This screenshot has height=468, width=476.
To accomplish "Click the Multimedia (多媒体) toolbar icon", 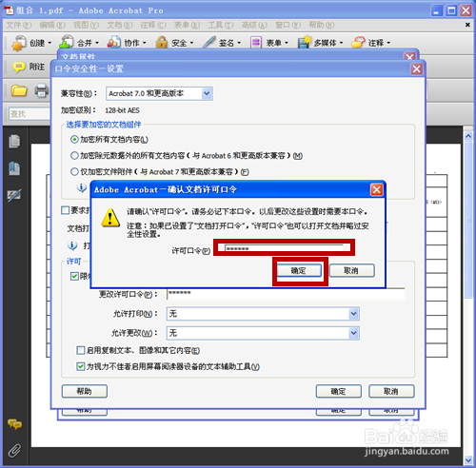I will (305, 42).
